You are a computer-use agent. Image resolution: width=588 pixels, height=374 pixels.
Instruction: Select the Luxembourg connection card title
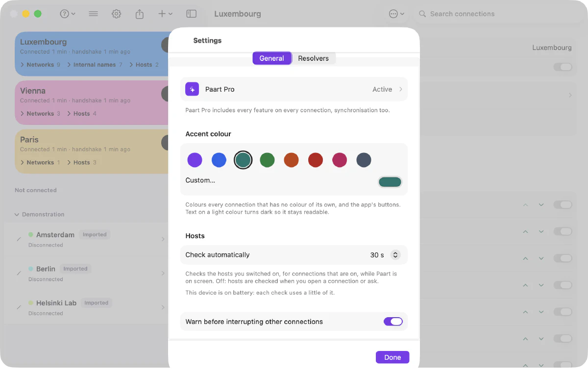point(43,42)
